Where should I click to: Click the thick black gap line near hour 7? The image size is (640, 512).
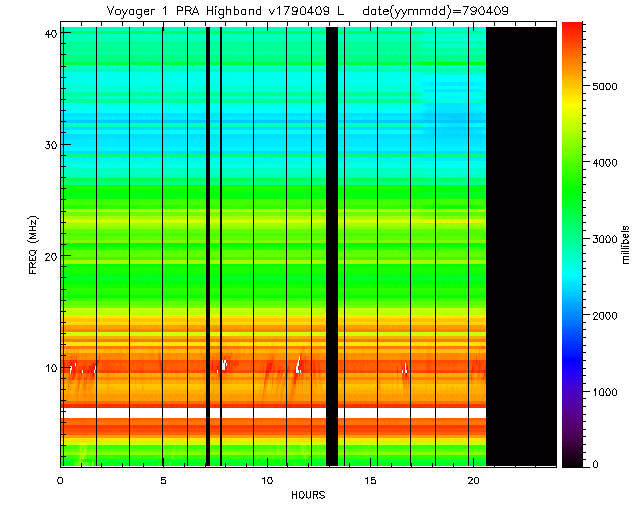pos(208,247)
